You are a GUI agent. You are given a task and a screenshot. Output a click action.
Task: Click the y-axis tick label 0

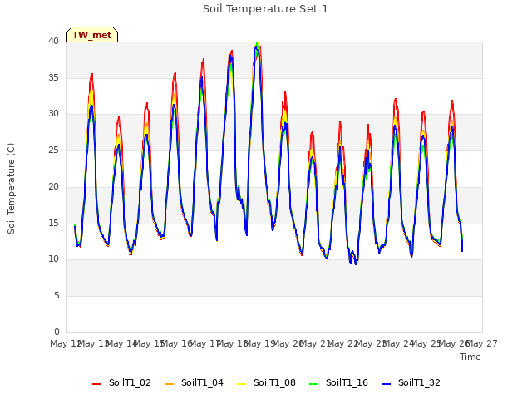coord(57,332)
